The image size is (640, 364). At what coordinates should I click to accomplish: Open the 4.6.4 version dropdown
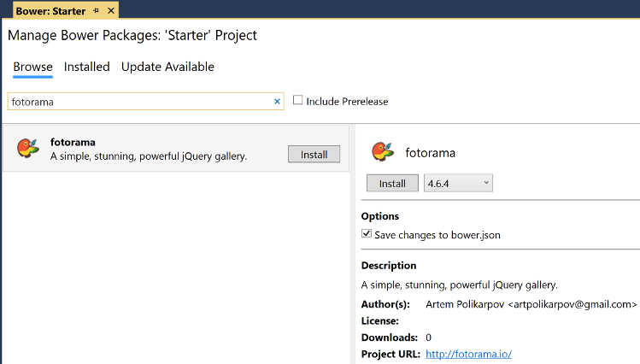tap(458, 183)
